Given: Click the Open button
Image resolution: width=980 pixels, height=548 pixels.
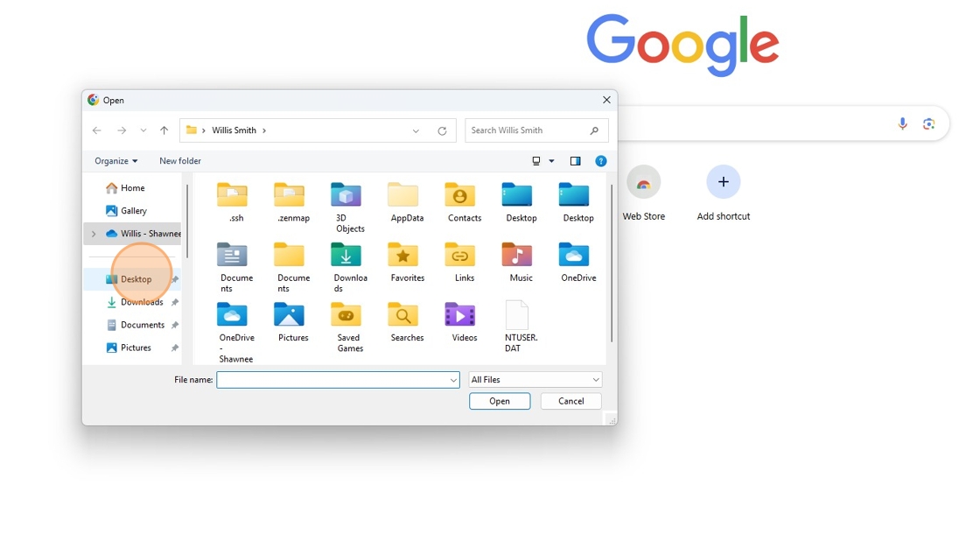Looking at the screenshot, I should coord(500,401).
